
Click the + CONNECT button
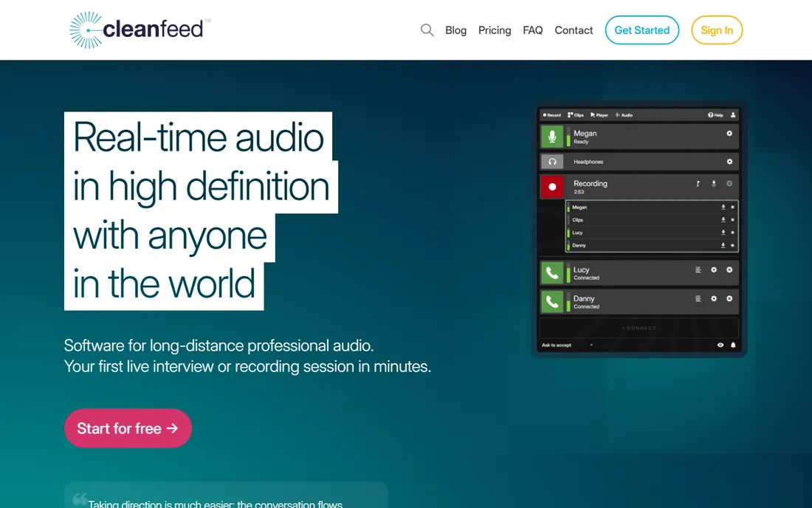click(x=639, y=328)
